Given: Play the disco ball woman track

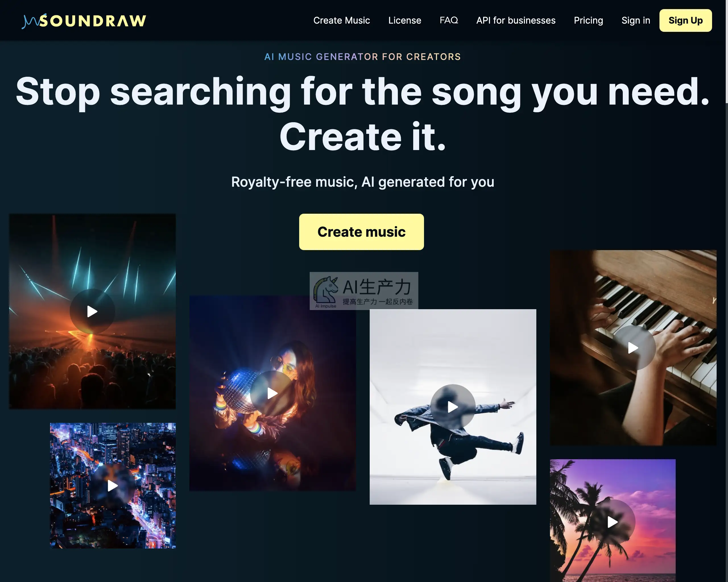Looking at the screenshot, I should [272, 393].
